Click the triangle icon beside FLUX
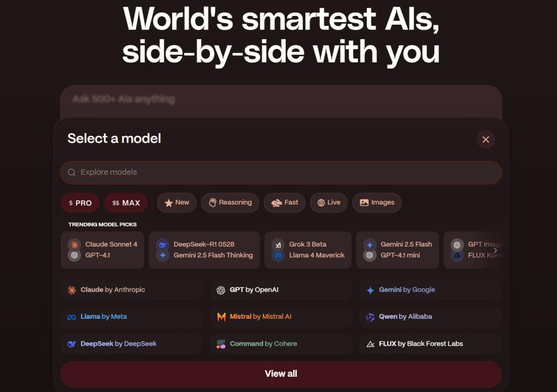Image resolution: width=557 pixels, height=392 pixels. pyautogui.click(x=370, y=344)
